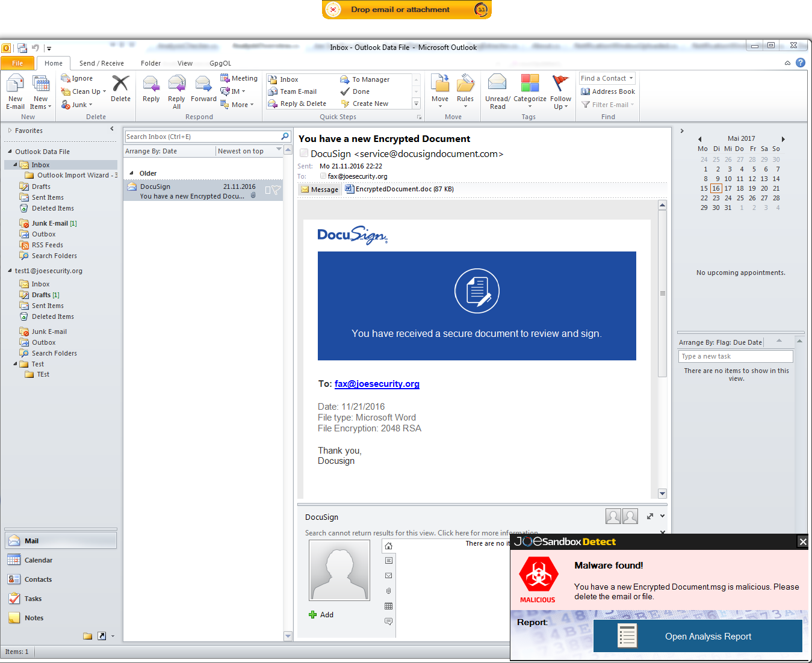Minimize the ribbon with the caret

[787, 63]
